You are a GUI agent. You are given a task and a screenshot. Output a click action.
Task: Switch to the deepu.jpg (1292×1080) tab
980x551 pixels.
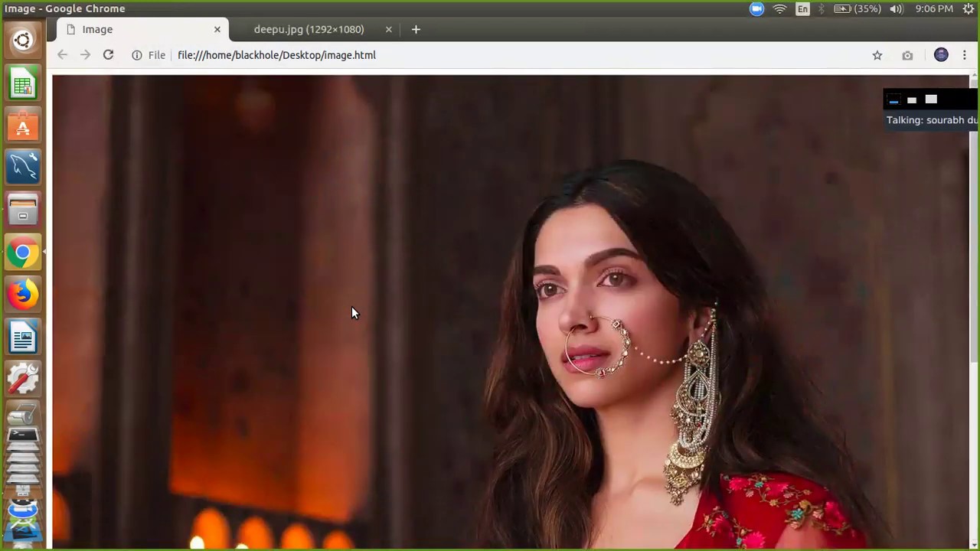coord(309,29)
